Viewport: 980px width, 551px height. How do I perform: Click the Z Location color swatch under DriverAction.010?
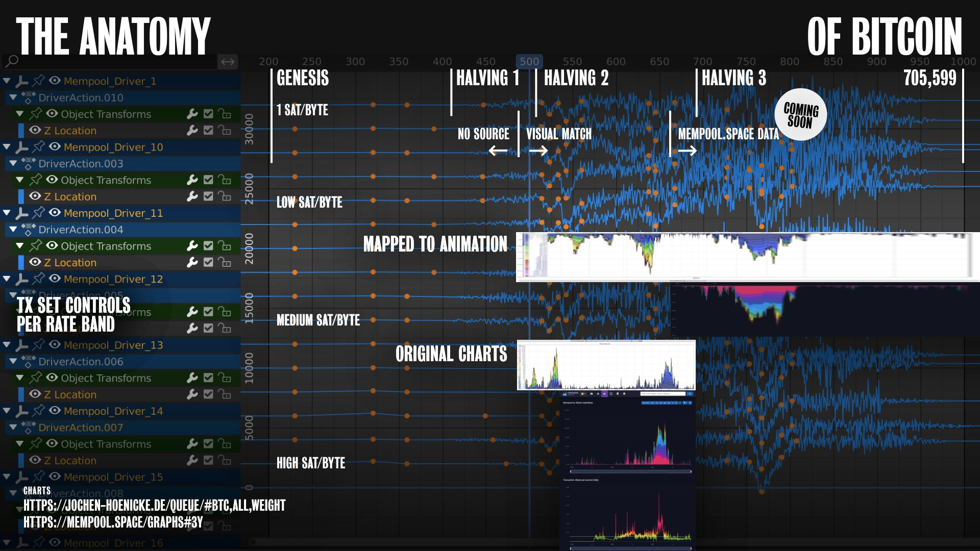click(x=21, y=131)
